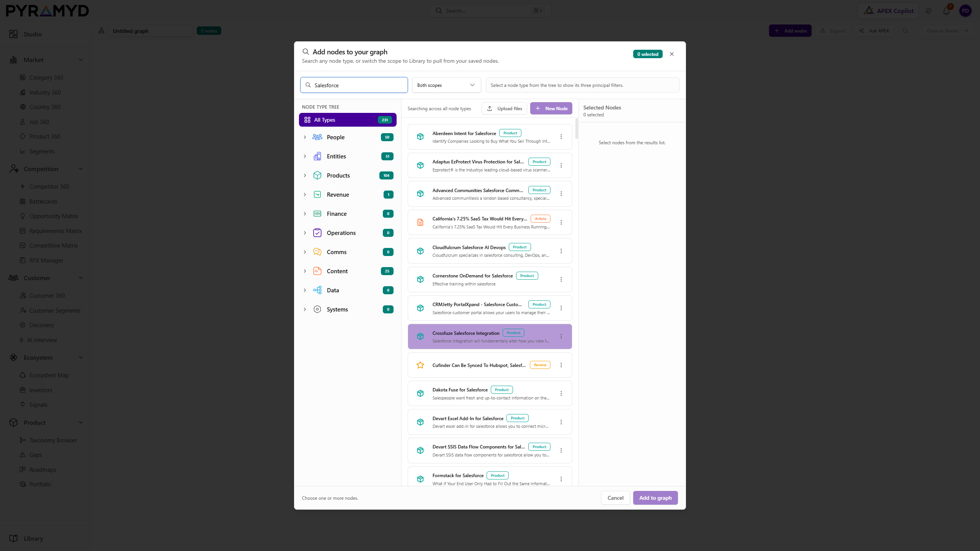
Task: Collapse the left sidebar arrow
Action: tap(91, 34)
